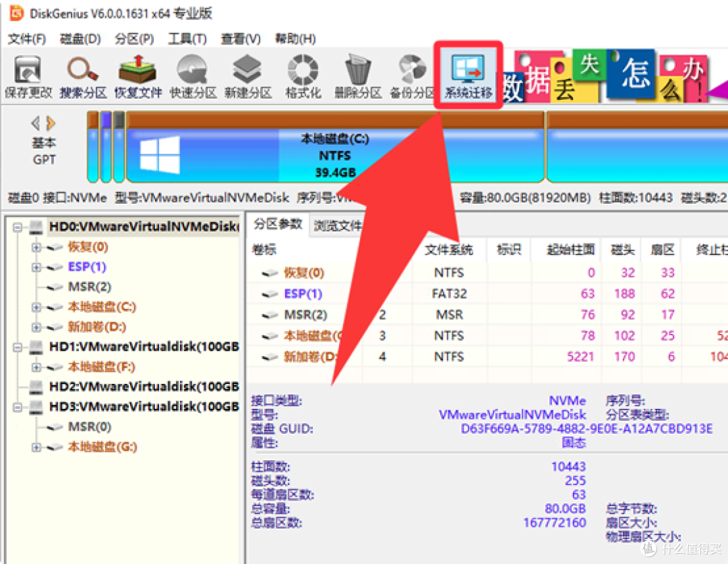
Task: Expand the ESP(1) tree node
Action: pos(36,267)
